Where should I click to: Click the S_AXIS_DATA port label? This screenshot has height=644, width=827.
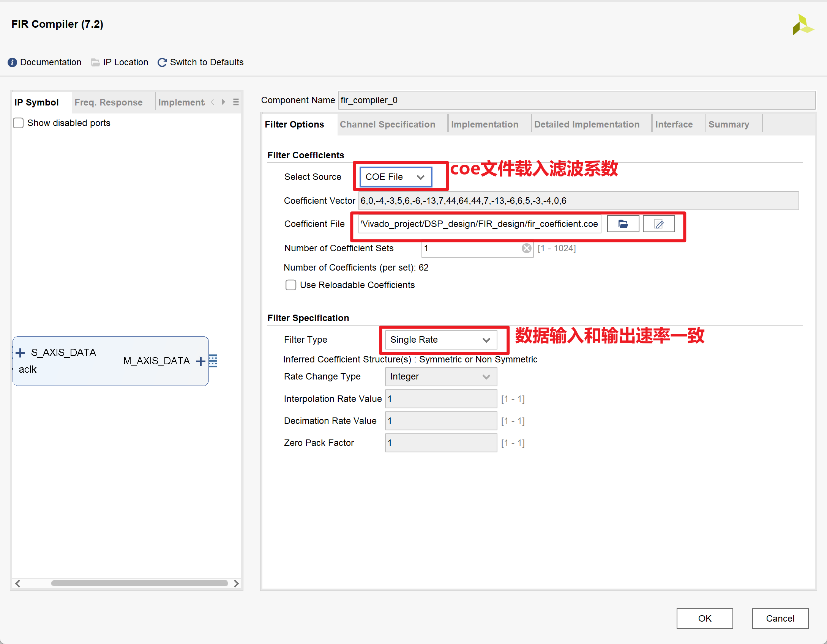64,353
